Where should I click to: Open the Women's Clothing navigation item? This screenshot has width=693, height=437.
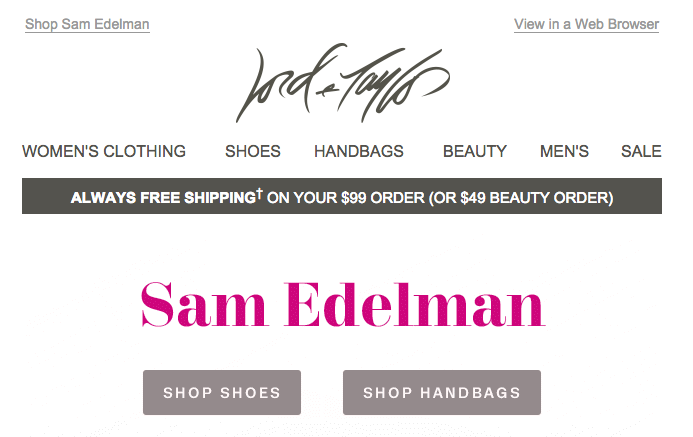click(x=104, y=152)
